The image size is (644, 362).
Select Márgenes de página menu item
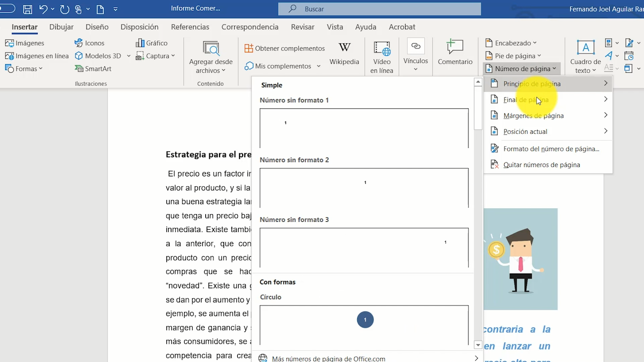tap(548, 115)
